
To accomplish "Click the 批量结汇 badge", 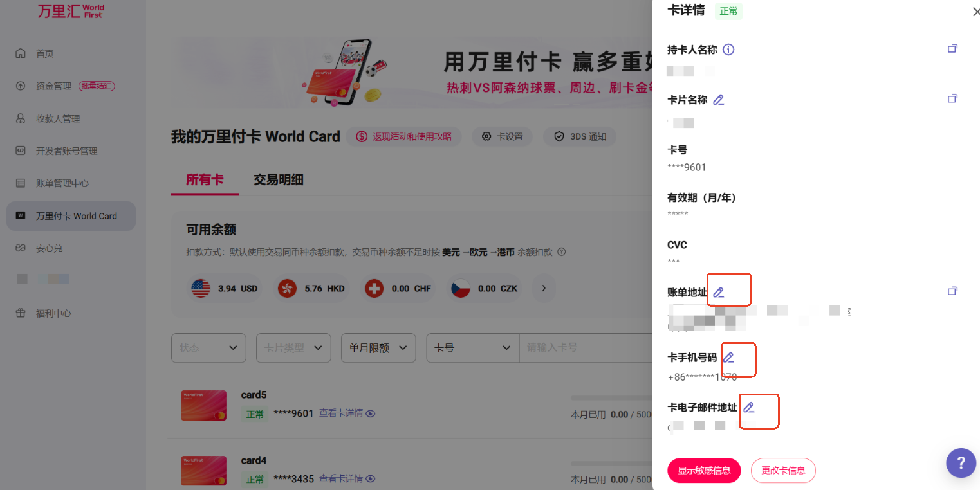I will coord(97,86).
